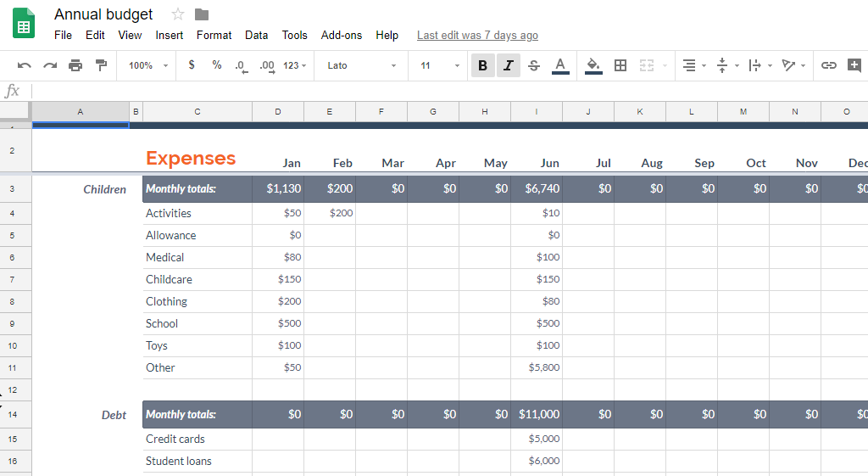Viewport: 868px width, 476px height.
Task: Open the Add-ons menu
Action: click(341, 35)
